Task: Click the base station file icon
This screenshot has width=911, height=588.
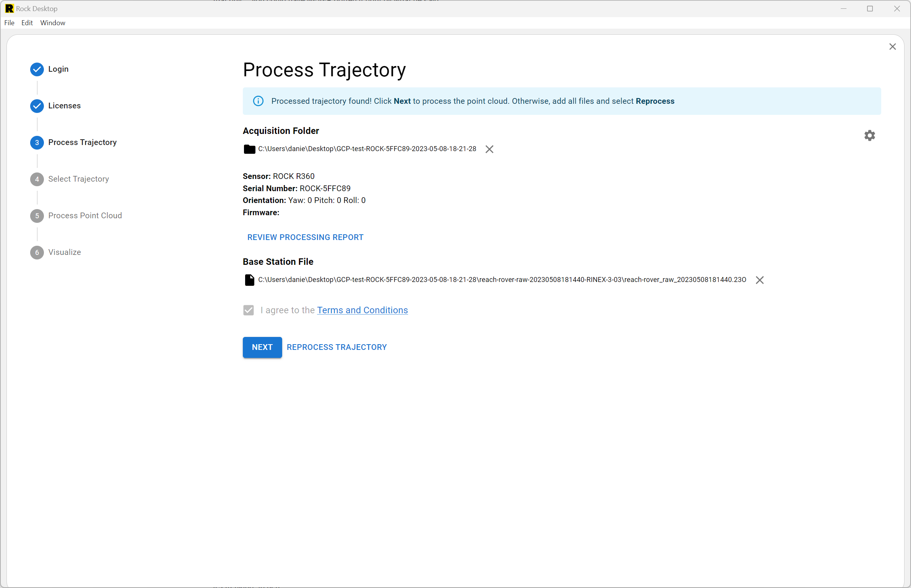Action: tap(249, 280)
